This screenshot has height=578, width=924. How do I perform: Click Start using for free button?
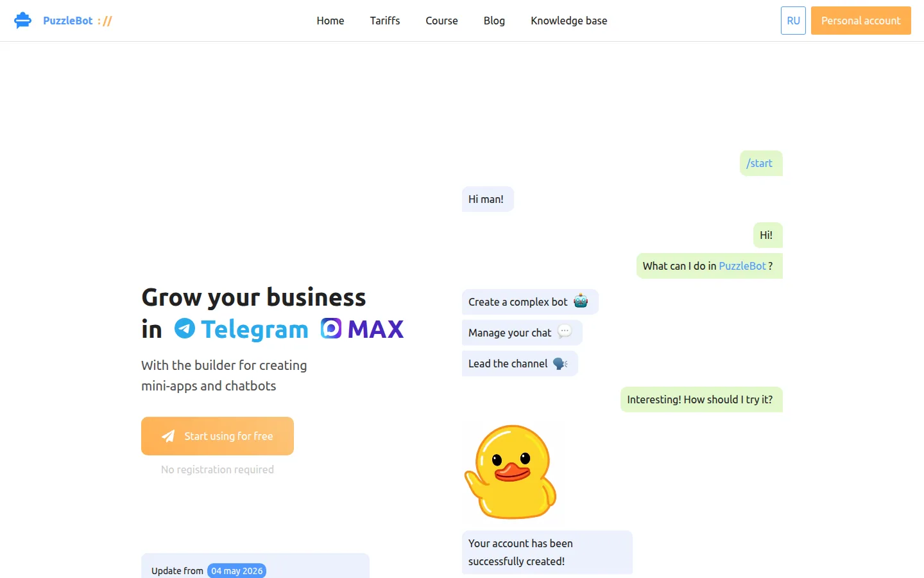218,436
